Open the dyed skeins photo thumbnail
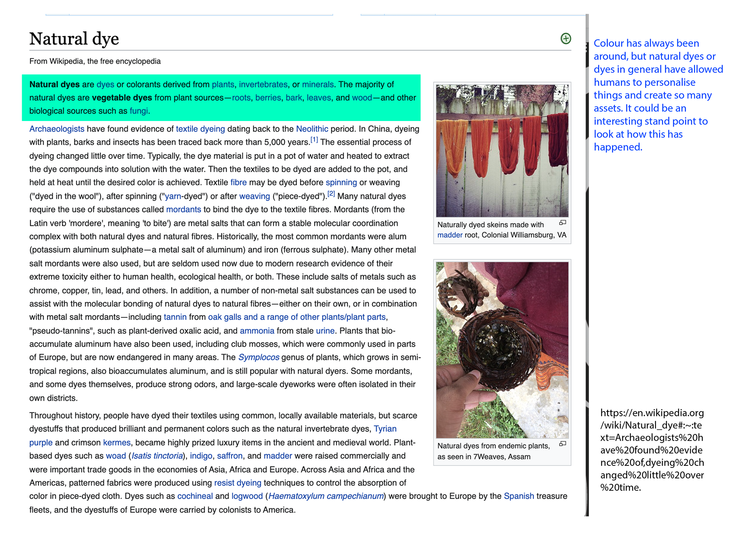756x536 pixels. coord(502,150)
